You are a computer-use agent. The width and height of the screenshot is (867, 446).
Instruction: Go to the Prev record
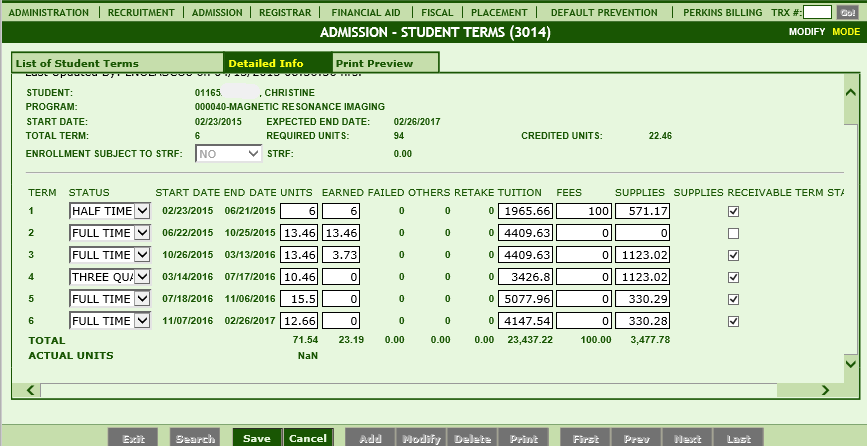point(636,438)
